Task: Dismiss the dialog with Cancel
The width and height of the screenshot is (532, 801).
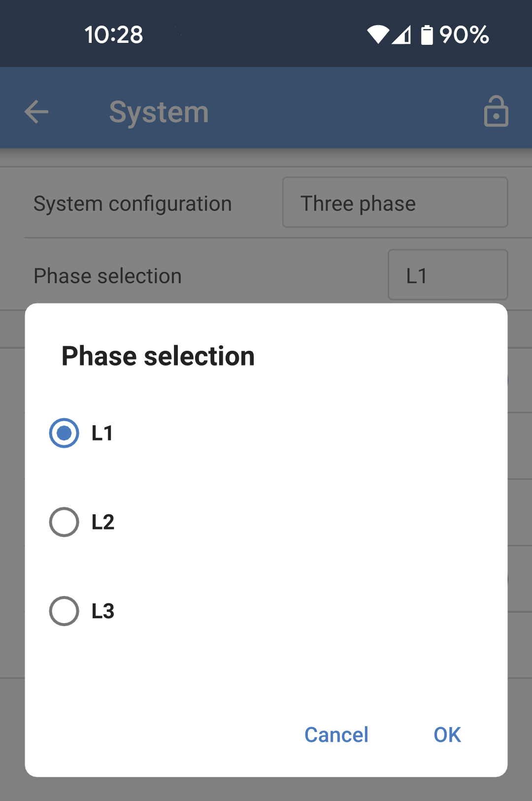Action: (336, 734)
